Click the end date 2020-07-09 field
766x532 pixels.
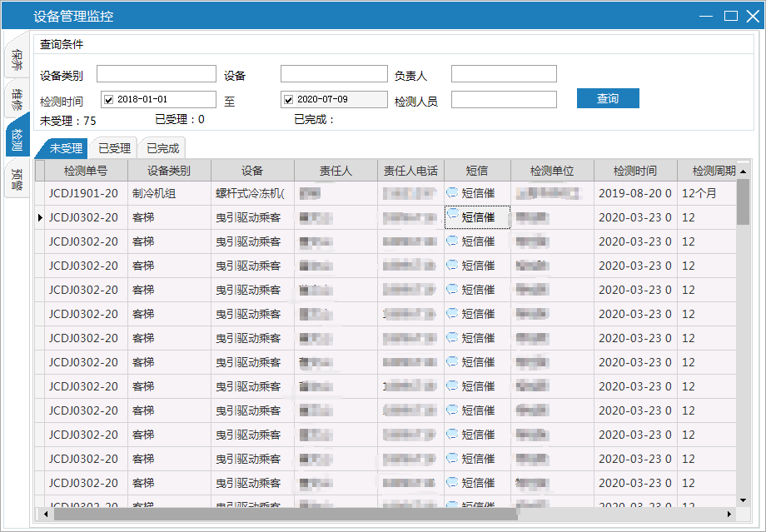(334, 99)
